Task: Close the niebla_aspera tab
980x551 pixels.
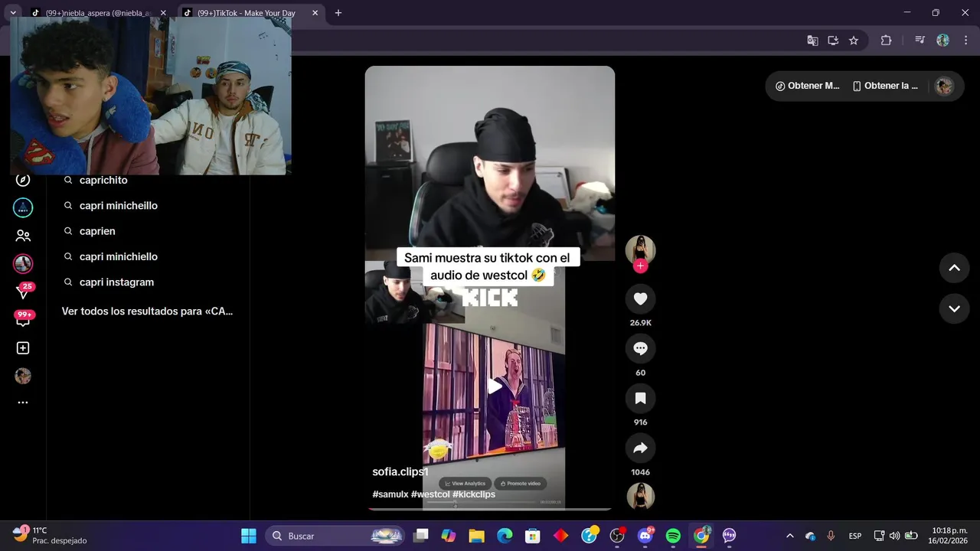Action: [163, 13]
